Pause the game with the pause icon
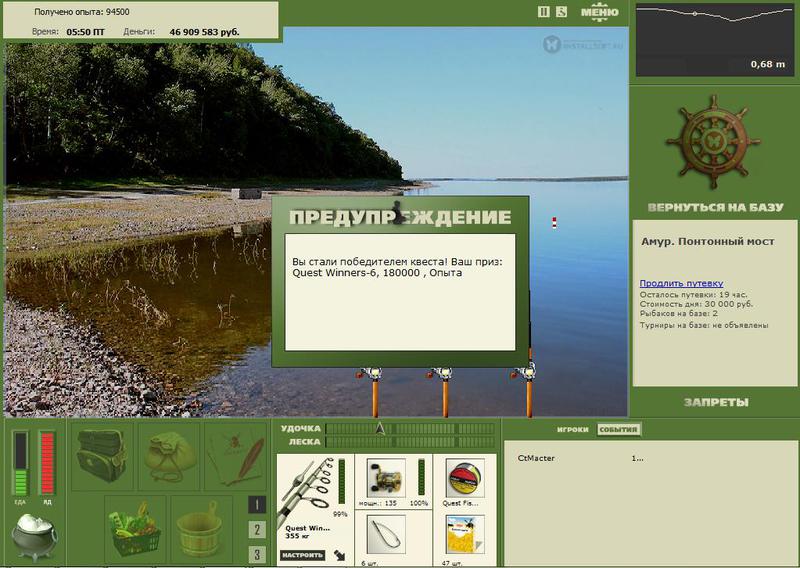Image resolution: width=800 pixels, height=568 pixels. [x=544, y=11]
